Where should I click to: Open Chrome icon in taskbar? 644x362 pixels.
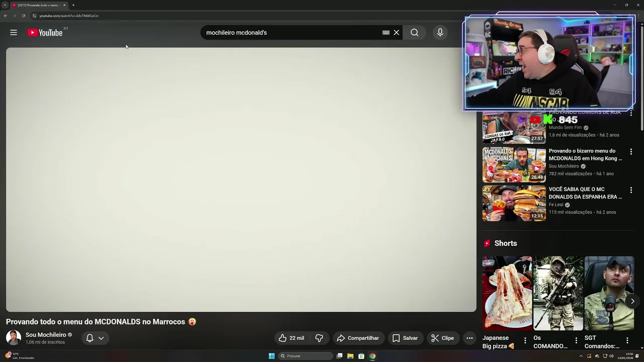372,356
